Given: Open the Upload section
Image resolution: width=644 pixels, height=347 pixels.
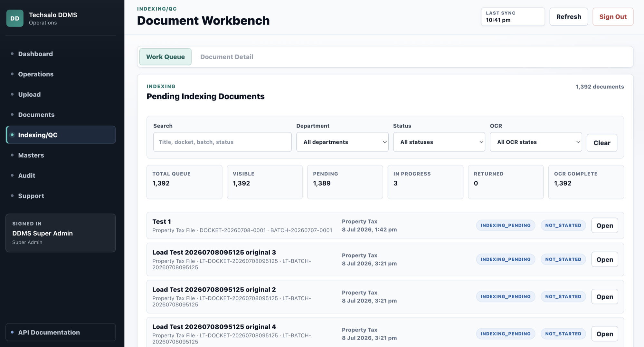Looking at the screenshot, I should pyautogui.click(x=61, y=94).
